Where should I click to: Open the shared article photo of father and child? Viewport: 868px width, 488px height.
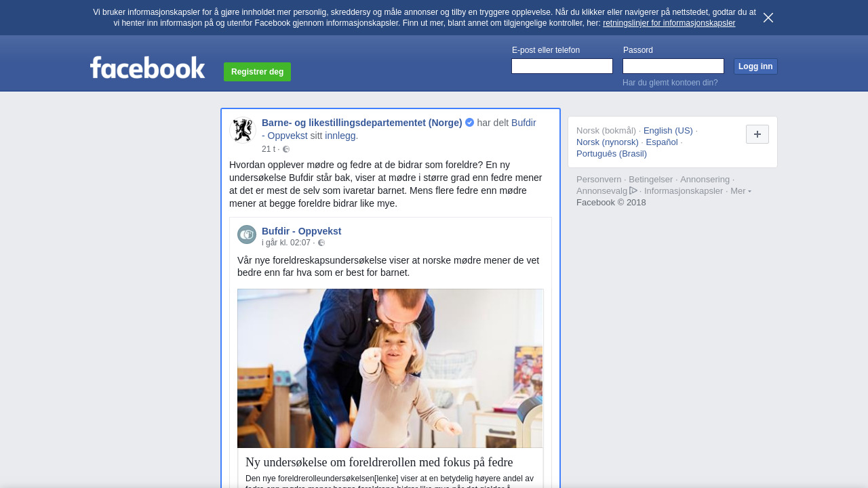click(390, 368)
